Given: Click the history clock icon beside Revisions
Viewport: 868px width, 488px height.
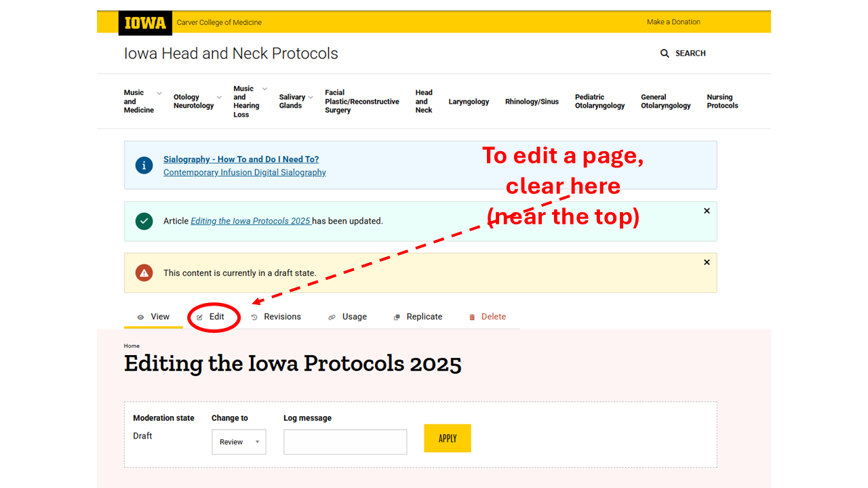Looking at the screenshot, I should 254,317.
